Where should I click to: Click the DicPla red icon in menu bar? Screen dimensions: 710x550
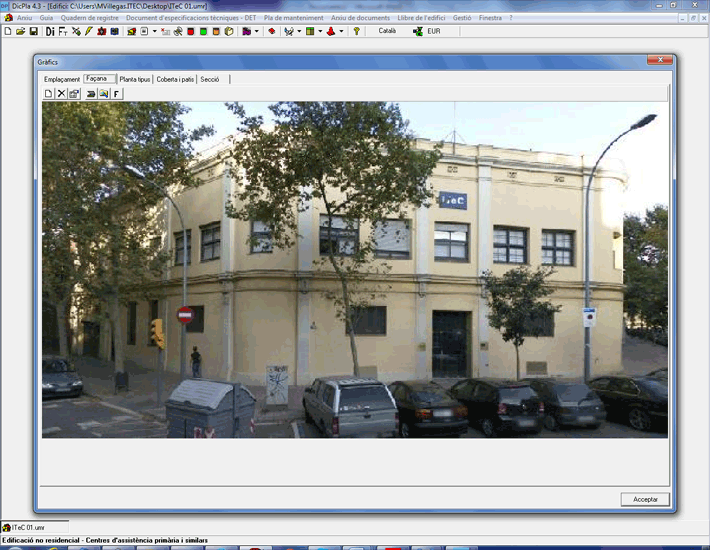tap(8, 18)
